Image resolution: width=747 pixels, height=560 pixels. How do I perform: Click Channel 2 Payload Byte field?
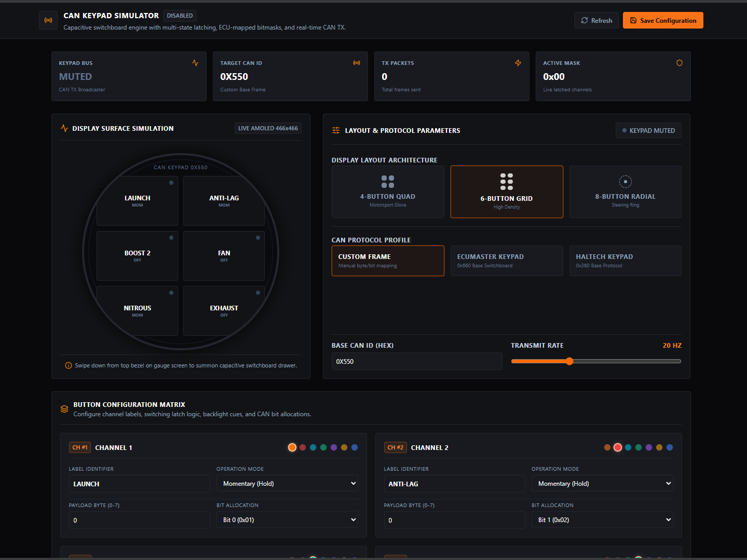[455, 520]
